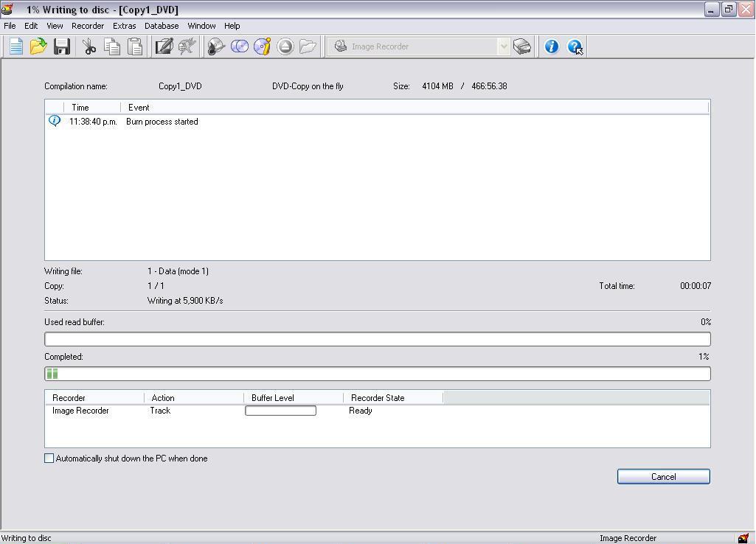The image size is (756, 544).
Task: Expand the Image Recorder dropdown
Action: [504, 46]
